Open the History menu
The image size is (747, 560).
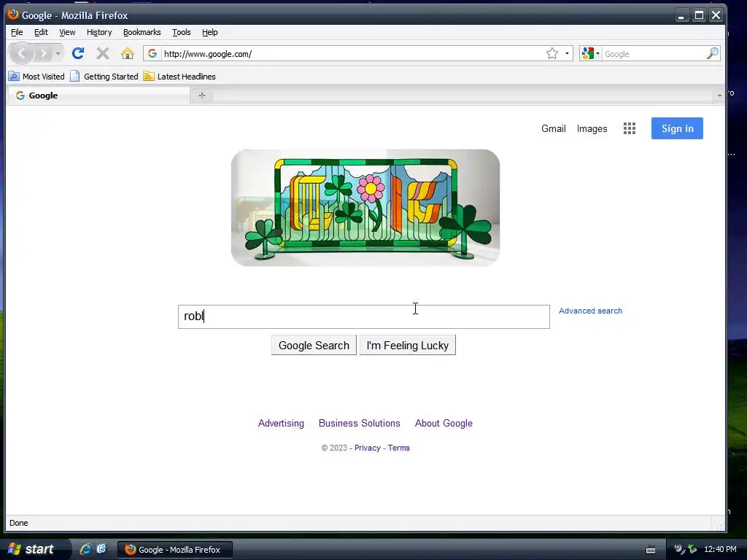(x=99, y=32)
